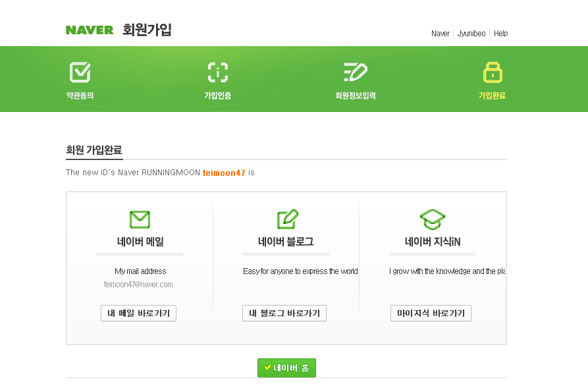588x386 pixels.
Task: Click the 네이버 블로그 edit icon
Action: click(x=288, y=219)
